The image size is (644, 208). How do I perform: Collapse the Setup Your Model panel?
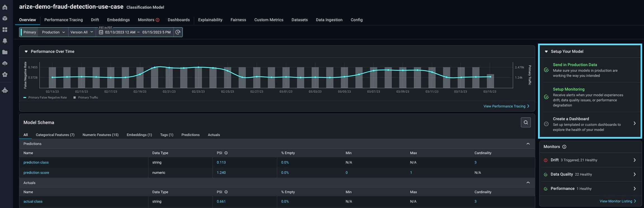coord(546,51)
